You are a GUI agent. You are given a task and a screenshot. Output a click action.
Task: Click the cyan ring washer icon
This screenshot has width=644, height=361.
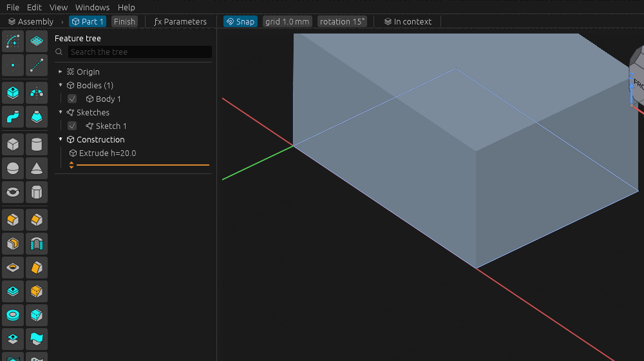(13, 315)
